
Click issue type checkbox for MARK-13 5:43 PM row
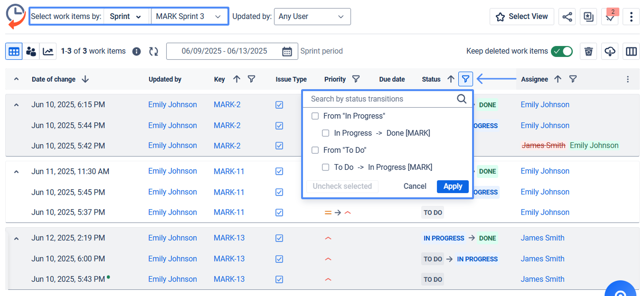[x=279, y=279]
